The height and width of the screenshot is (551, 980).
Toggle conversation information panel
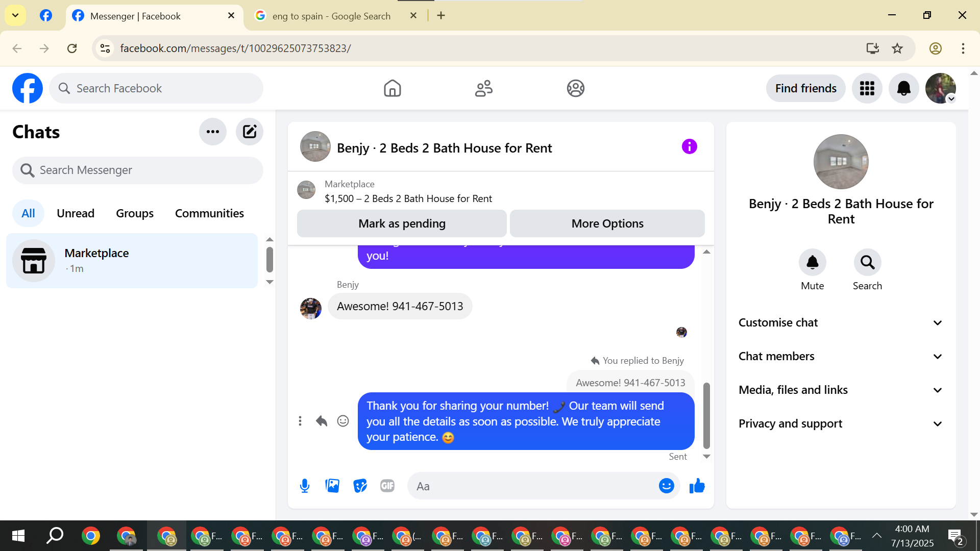click(x=689, y=147)
